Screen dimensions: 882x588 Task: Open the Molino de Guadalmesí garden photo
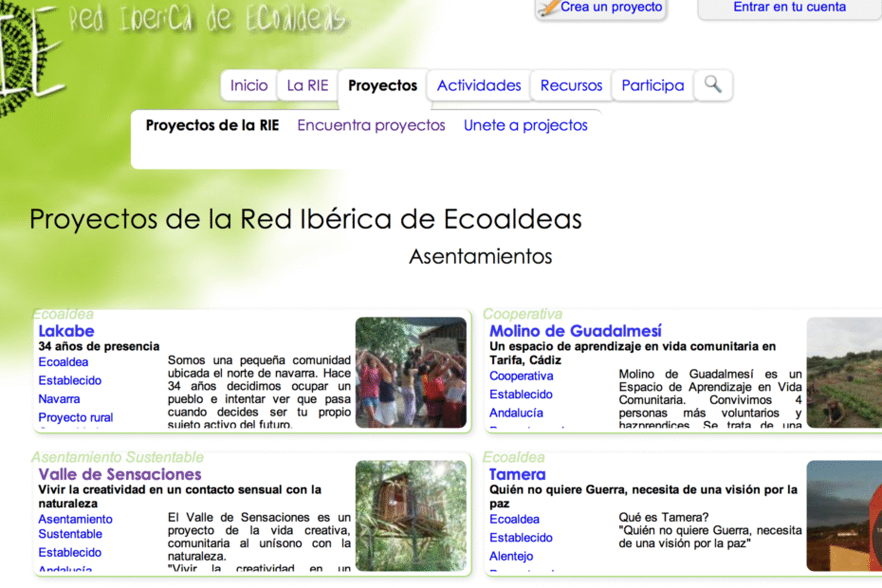coord(844,373)
